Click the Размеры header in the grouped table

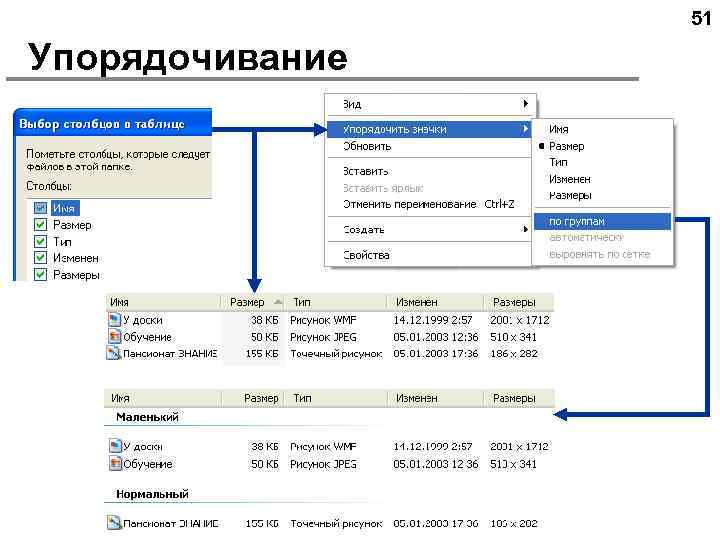point(519,398)
